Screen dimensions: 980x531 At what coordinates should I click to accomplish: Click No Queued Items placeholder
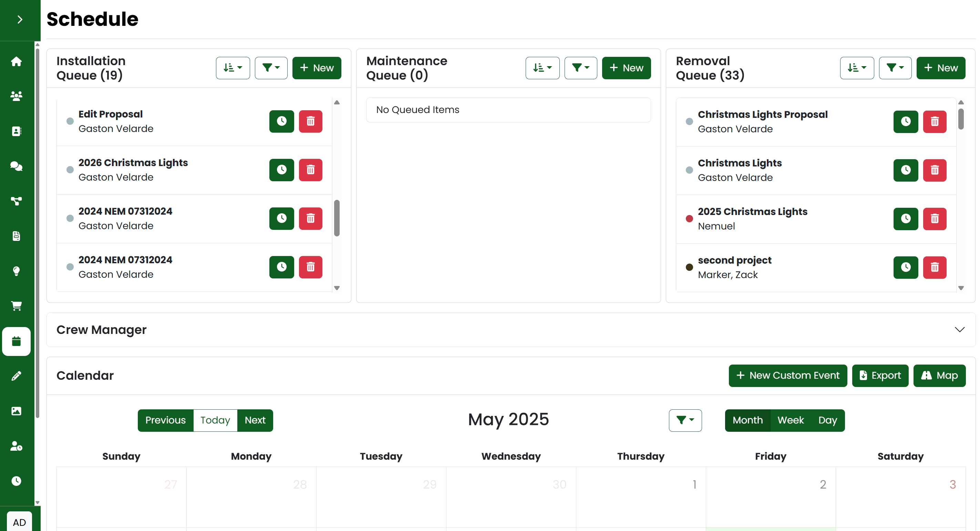coord(508,110)
